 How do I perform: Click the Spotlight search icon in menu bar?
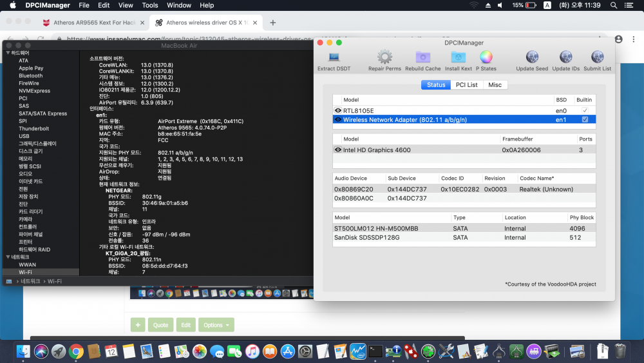pyautogui.click(x=614, y=5)
